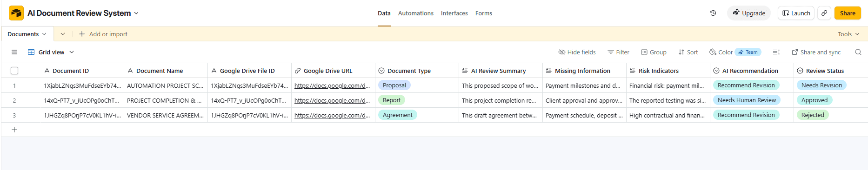Select the Proposal document type tag
The height and width of the screenshot is (170, 868).
coord(394,85)
